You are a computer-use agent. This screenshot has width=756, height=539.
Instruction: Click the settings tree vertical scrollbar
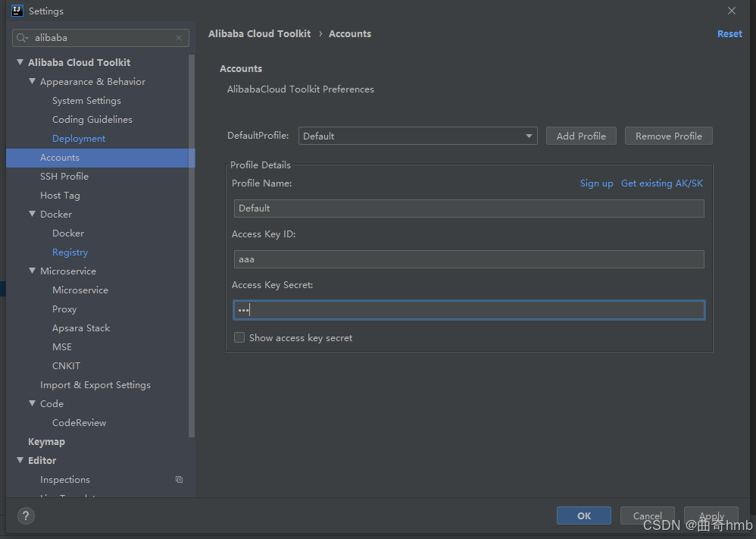point(192,246)
